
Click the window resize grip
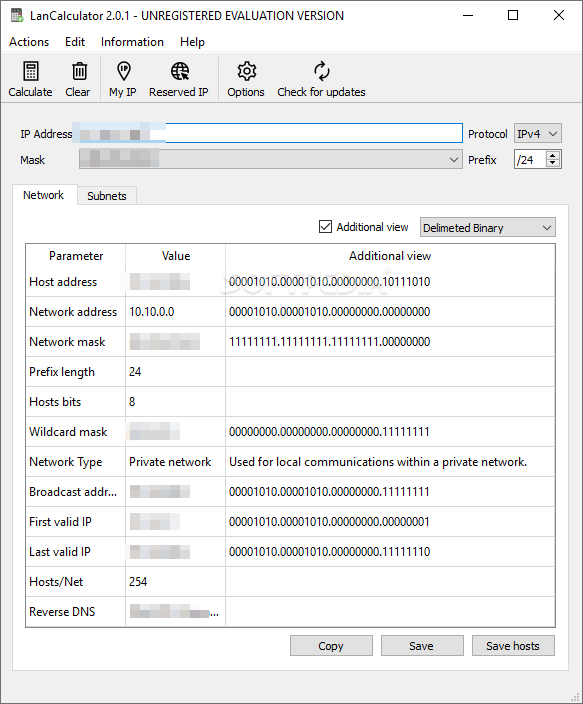tap(576, 697)
